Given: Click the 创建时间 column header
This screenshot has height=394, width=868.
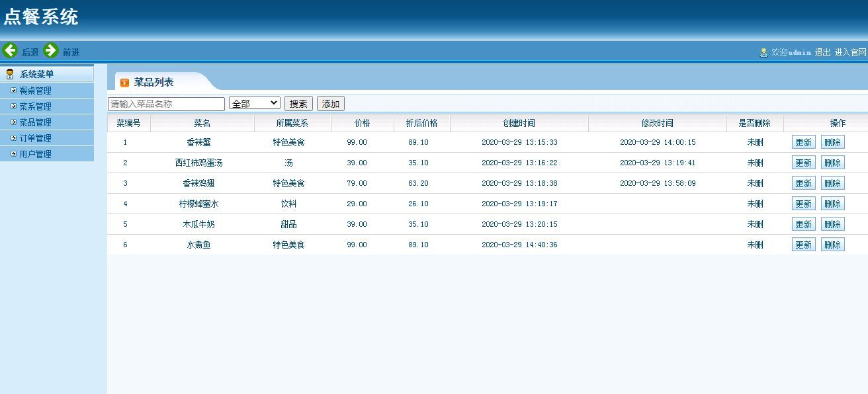Looking at the screenshot, I should pos(519,123).
